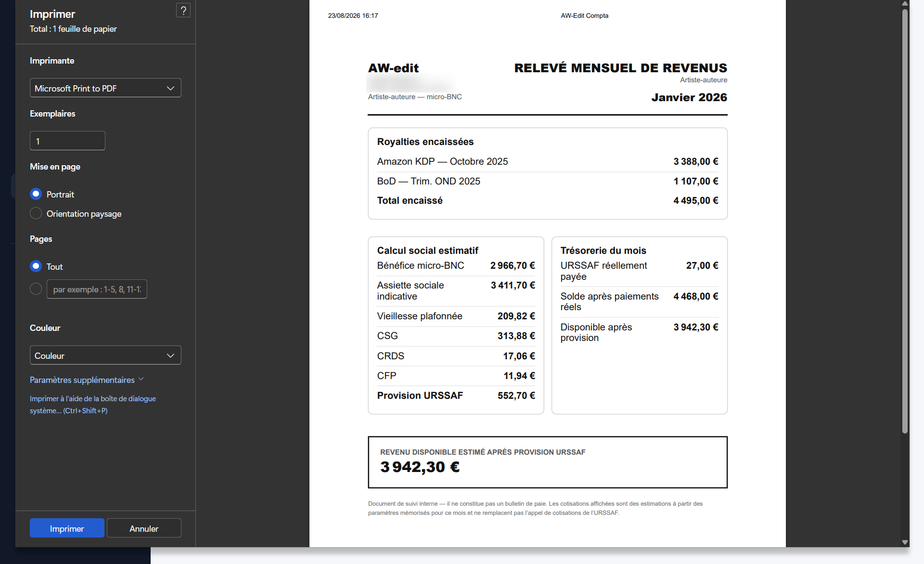Click the 'Janvier 2026' heading
Viewport: 924px width, 564px height.
689,97
